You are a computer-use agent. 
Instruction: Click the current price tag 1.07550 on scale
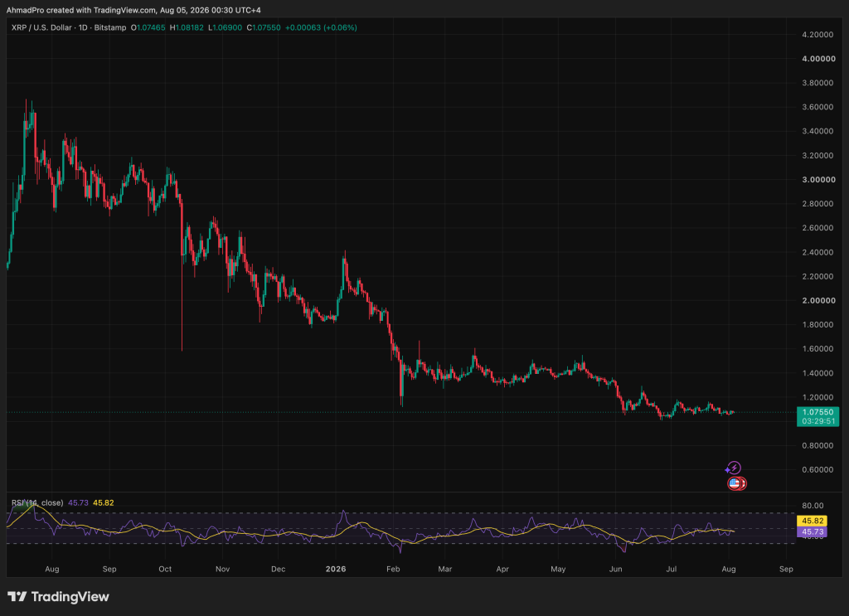pyautogui.click(x=817, y=413)
